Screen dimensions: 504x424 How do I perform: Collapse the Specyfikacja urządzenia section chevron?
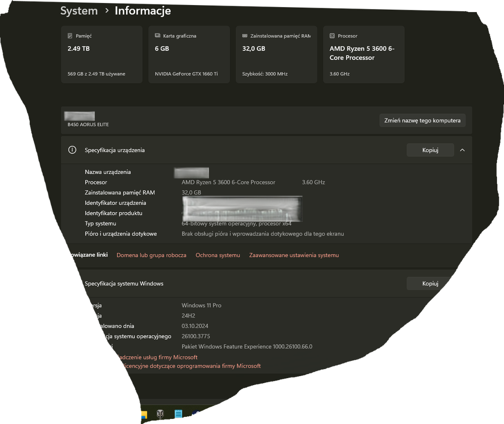coord(462,150)
